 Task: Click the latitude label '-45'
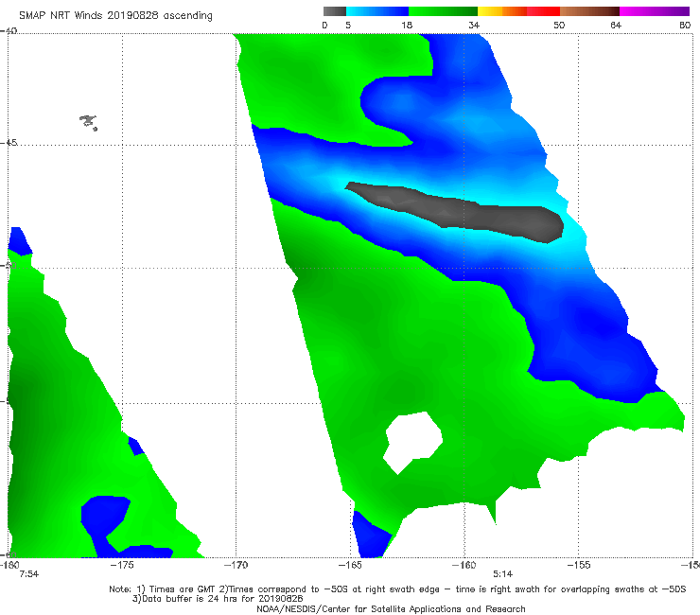click(x=9, y=143)
